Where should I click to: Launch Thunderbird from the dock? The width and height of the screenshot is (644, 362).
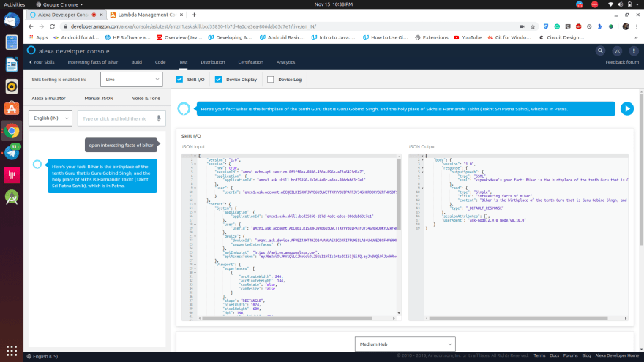click(x=12, y=20)
